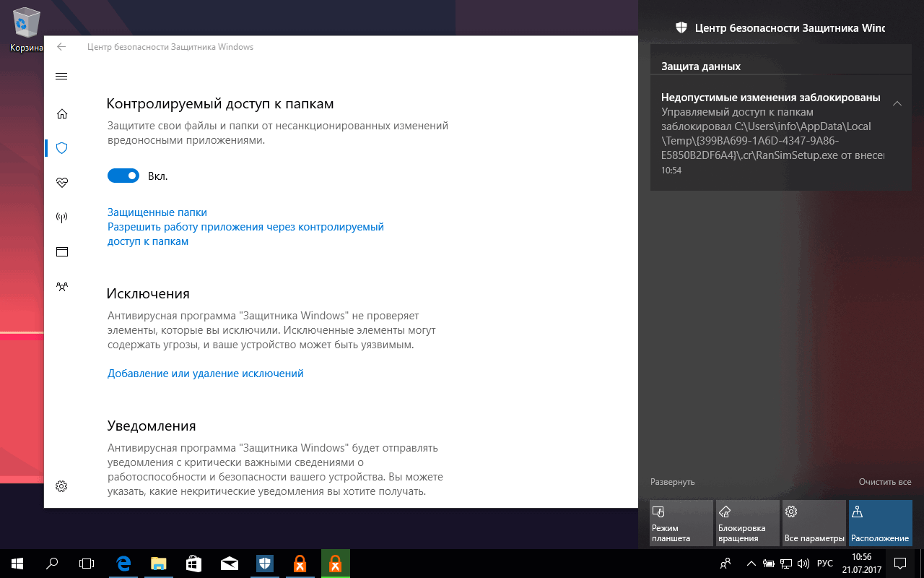Go back using the arrow in Defender window
924x578 pixels.
61,47
